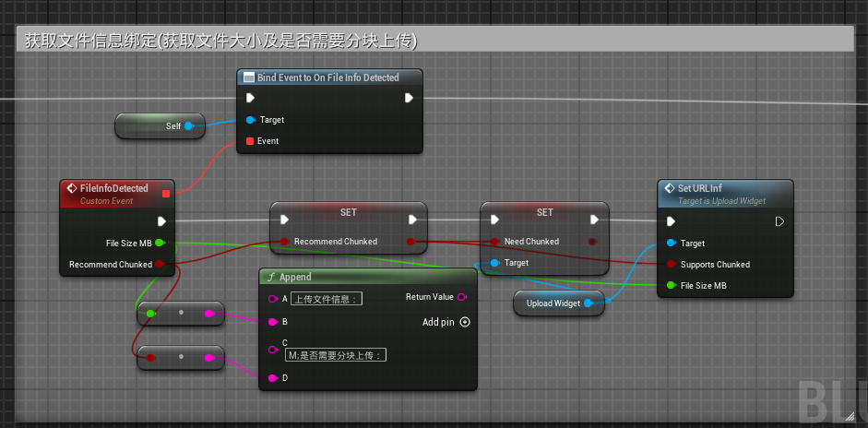Screen dimensions: 868x428
Task: Click green File Size MB pin on FileInfoDetected
Action: coord(160,243)
